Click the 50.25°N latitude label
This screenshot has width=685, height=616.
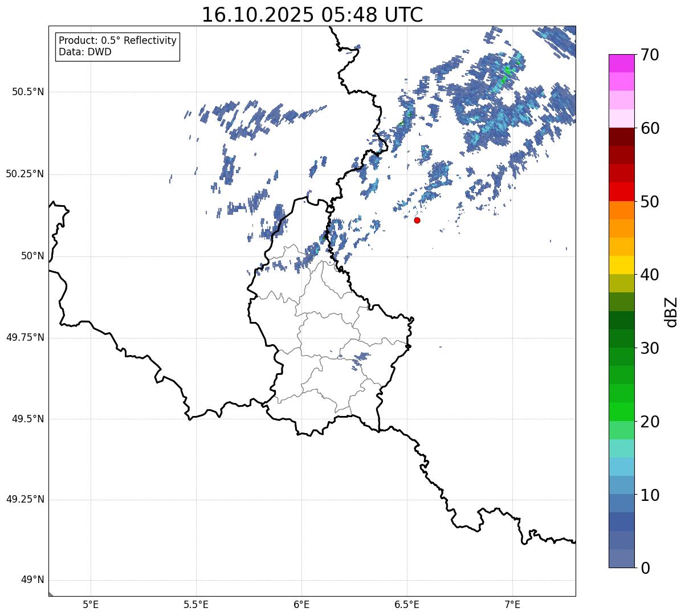25,174
